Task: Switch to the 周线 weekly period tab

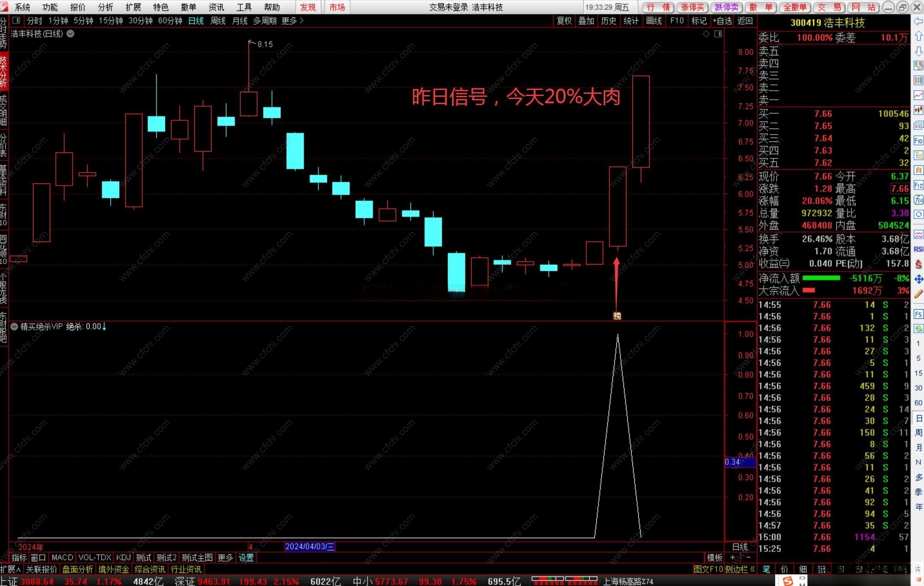Action: point(218,20)
